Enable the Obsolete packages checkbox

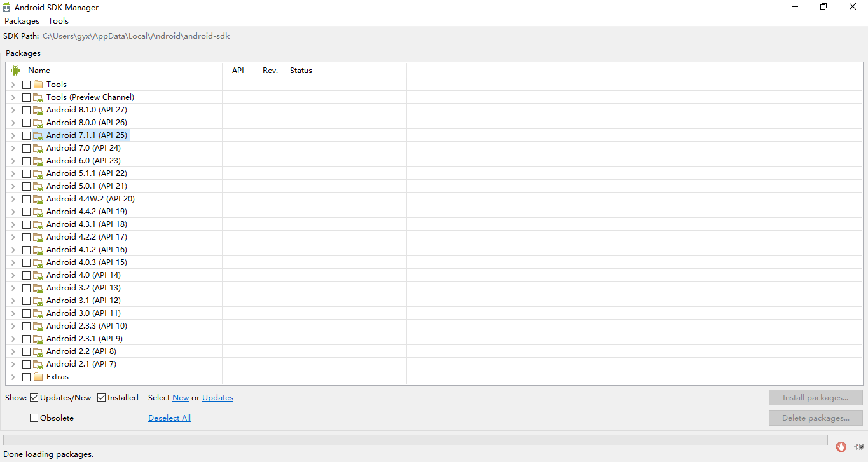(x=34, y=418)
